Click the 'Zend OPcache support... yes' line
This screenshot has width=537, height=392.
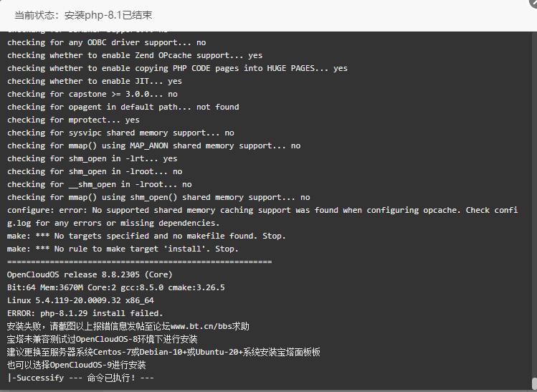coord(135,55)
